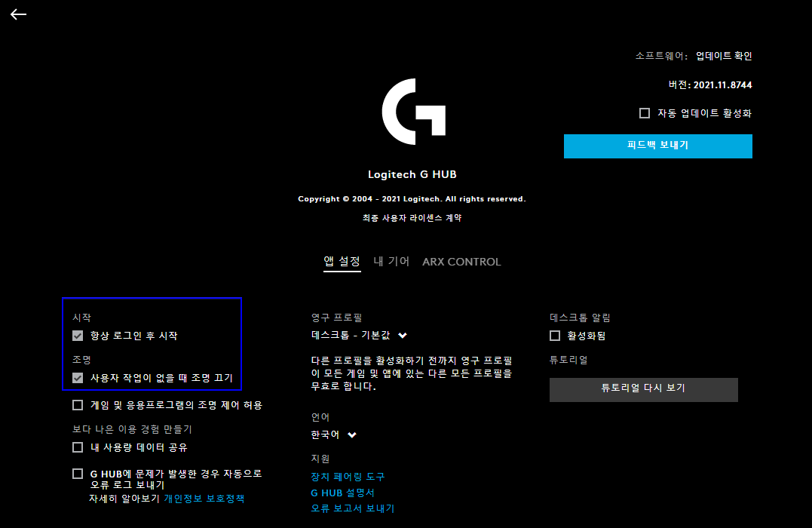Expand 데스크톱 - 기본값 profile dropdown
The height and width of the screenshot is (528, 812).
coord(359,335)
